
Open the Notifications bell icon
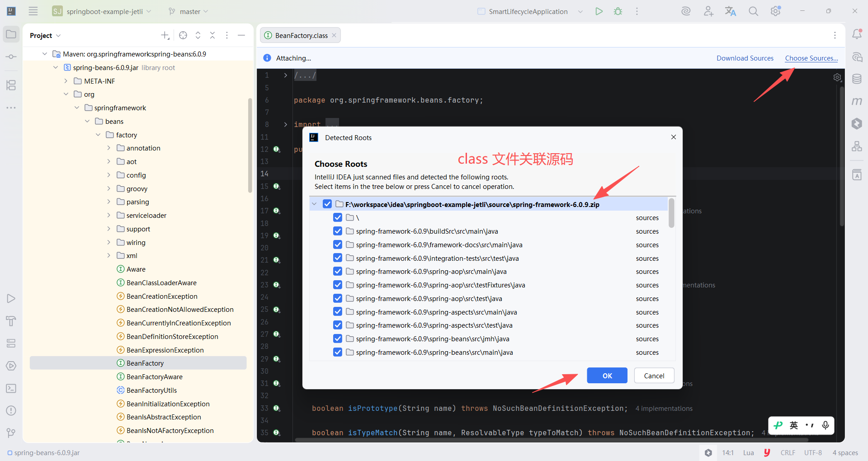click(x=857, y=34)
